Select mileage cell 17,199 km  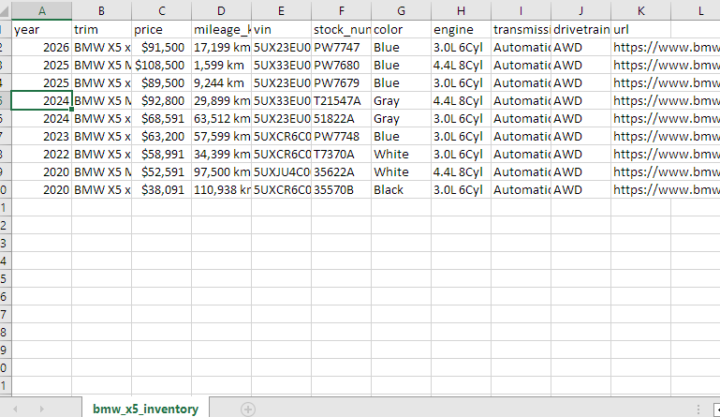click(221, 47)
